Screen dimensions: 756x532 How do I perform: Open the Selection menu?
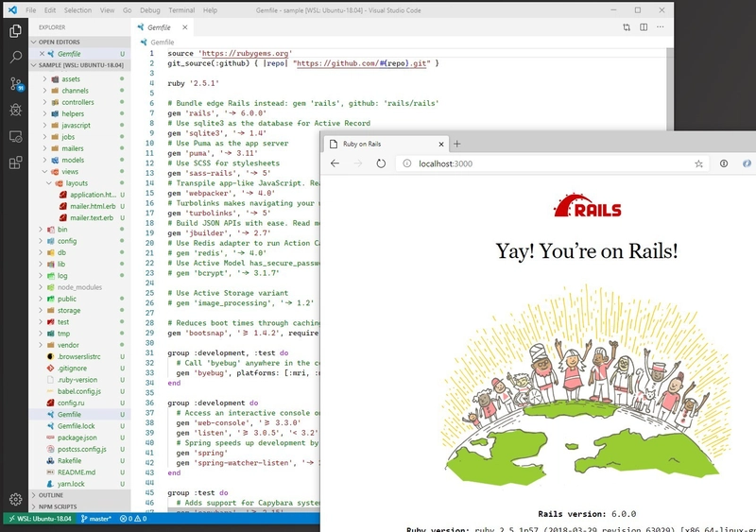click(x=78, y=9)
